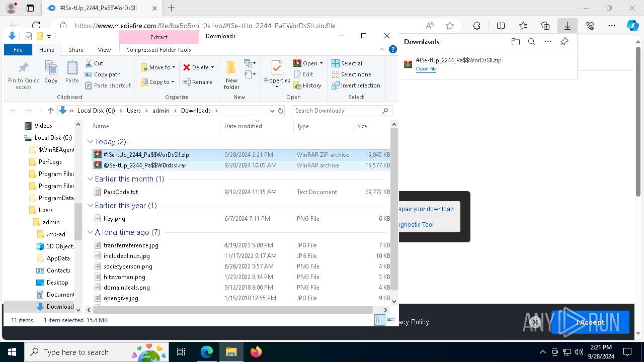This screenshot has height=362, width=644.
Task: Open Desktop in navigation pane
Action: (57, 283)
